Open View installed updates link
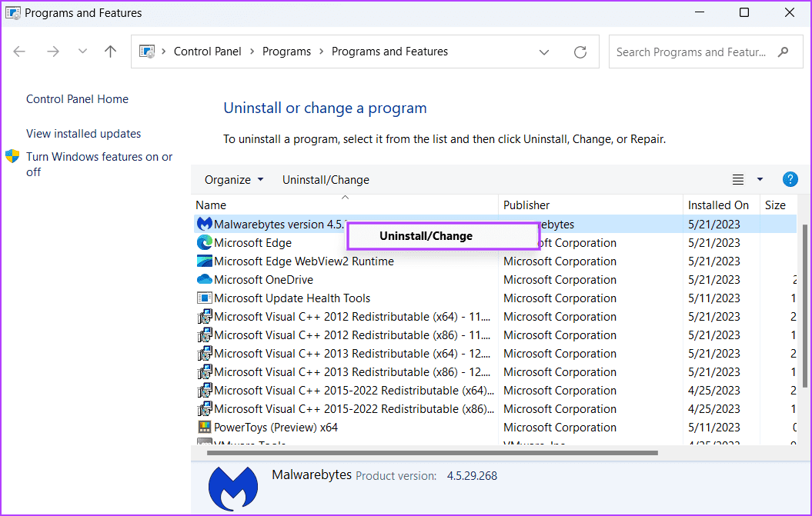Screen dimensions: 812x516 point(83,134)
